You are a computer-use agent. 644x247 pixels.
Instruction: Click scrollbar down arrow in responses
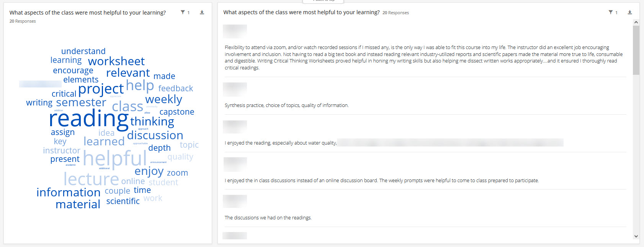click(x=636, y=236)
